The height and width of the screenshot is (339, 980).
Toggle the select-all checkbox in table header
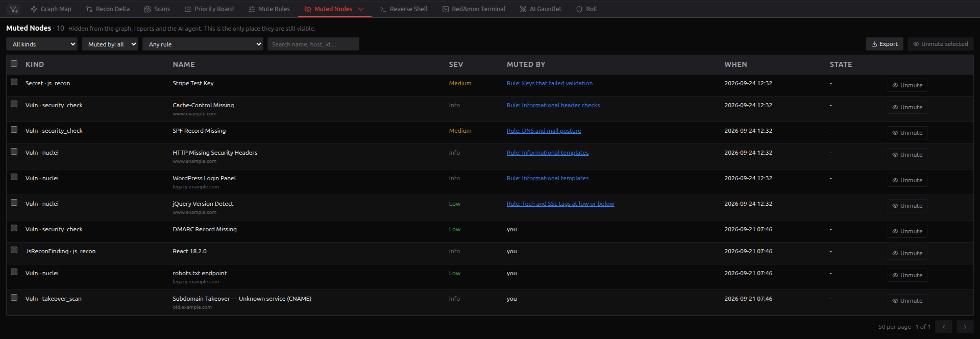(x=14, y=64)
